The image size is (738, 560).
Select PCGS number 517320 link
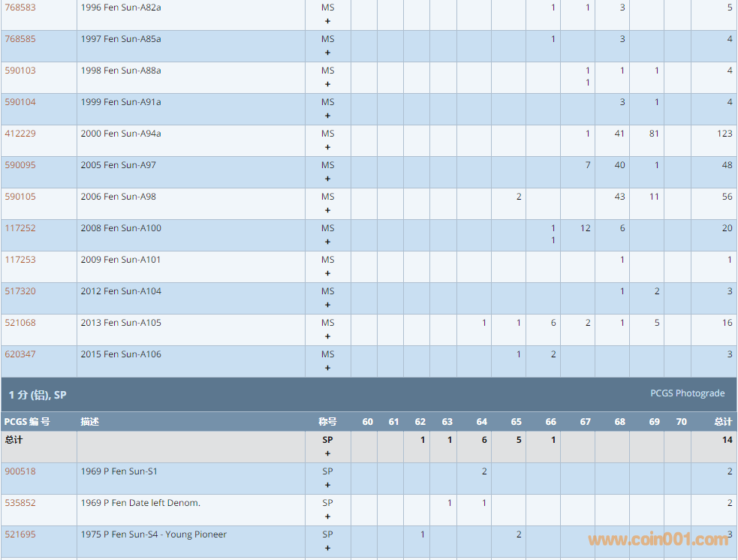click(x=20, y=291)
